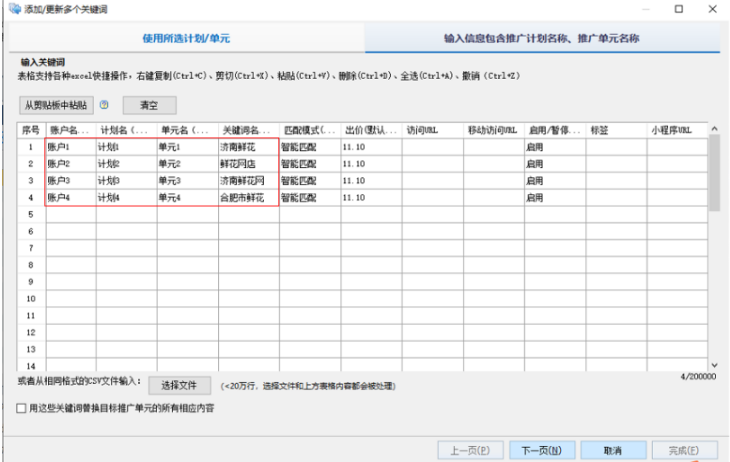
Task: Click 下一页(N) button
Action: click(x=542, y=450)
